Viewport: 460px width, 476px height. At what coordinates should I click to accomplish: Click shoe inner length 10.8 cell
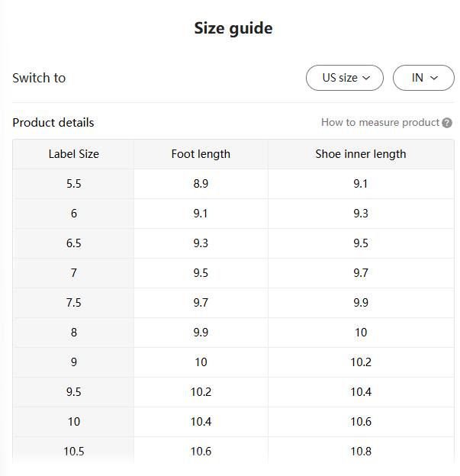click(x=360, y=452)
